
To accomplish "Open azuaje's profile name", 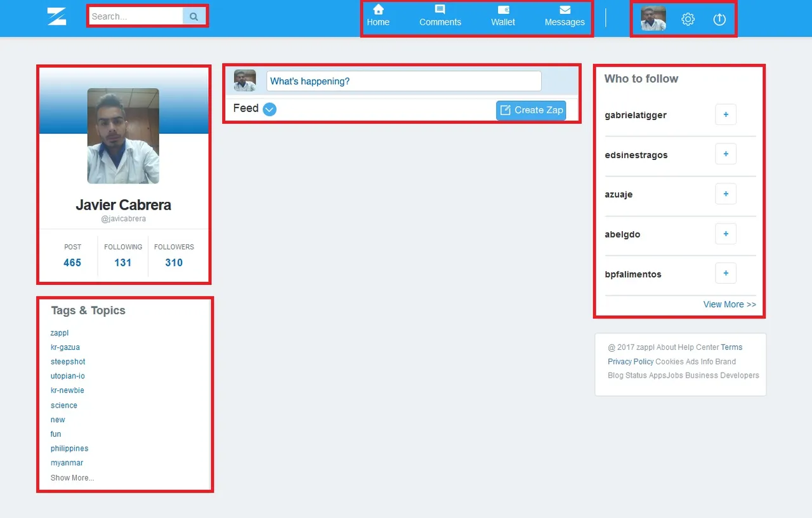I will click(619, 195).
